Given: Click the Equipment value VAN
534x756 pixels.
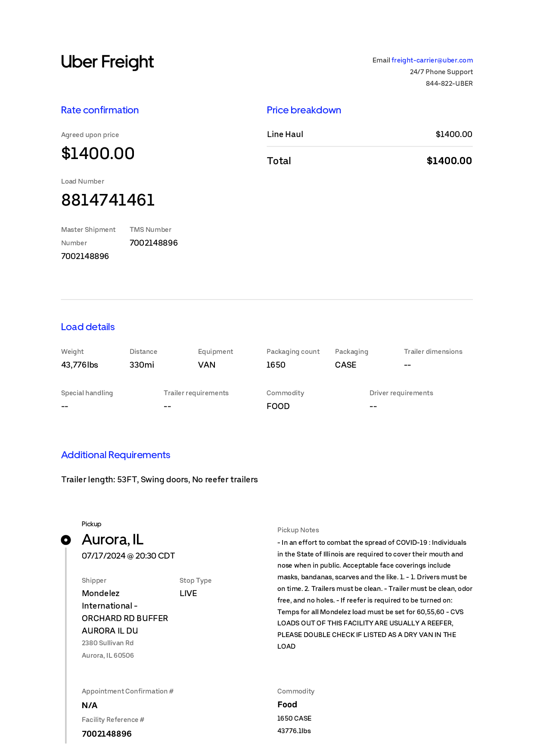Looking at the screenshot, I should (207, 365).
